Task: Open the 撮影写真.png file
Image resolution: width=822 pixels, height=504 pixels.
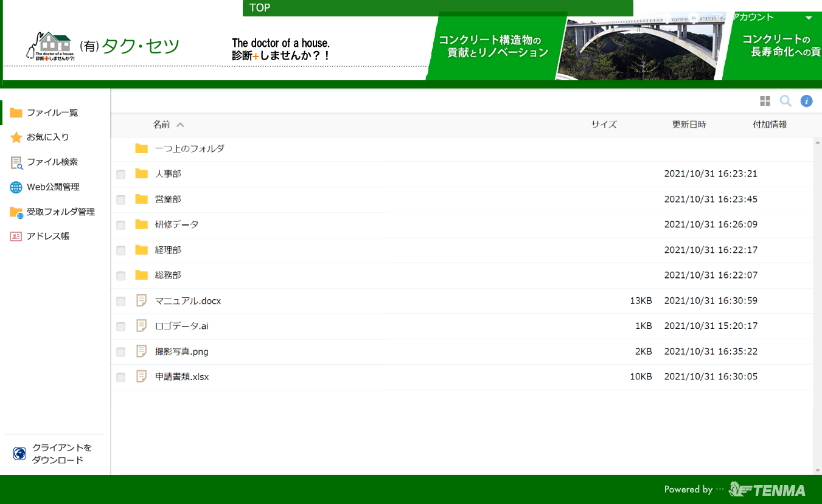Action: click(181, 351)
